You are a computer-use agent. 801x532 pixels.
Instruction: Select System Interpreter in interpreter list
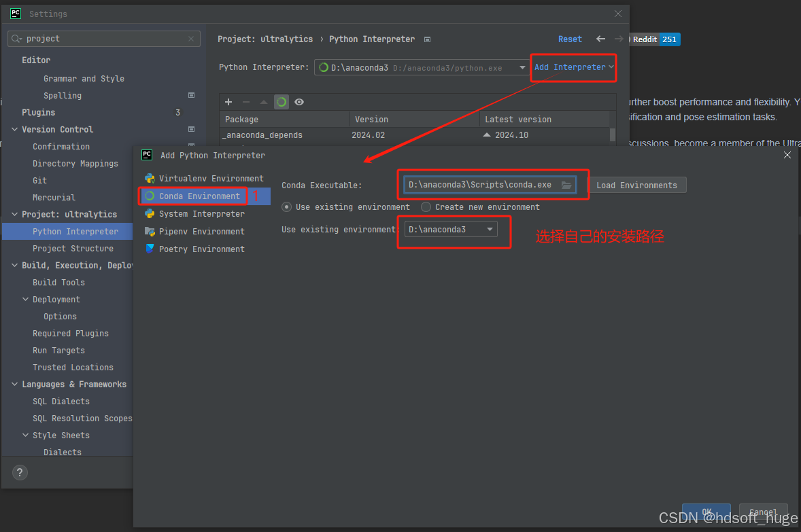point(205,213)
